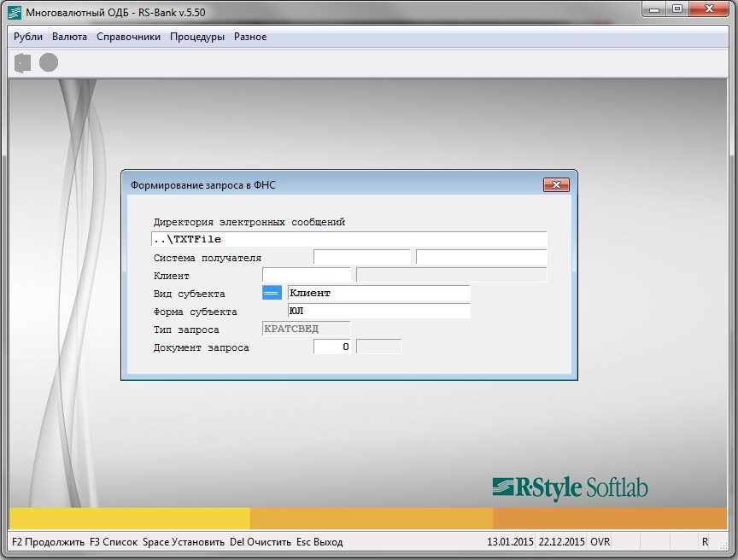Click the door-shaped exit icon in toolbar
The height and width of the screenshot is (560, 738).
click(x=23, y=62)
